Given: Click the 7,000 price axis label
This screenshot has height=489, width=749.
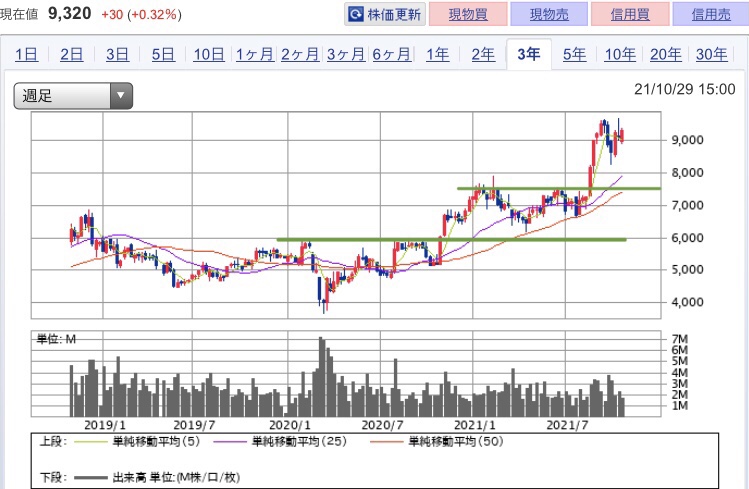Looking at the screenshot, I should (x=687, y=205).
